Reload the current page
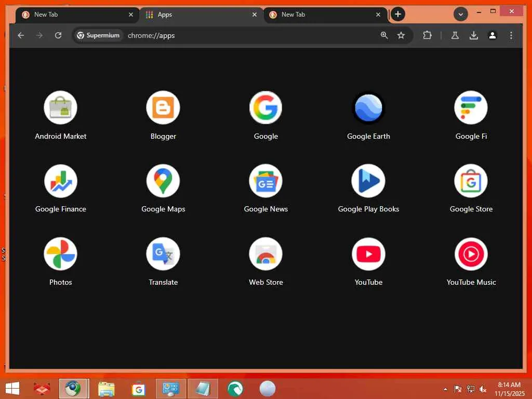The image size is (532, 399). click(x=58, y=35)
